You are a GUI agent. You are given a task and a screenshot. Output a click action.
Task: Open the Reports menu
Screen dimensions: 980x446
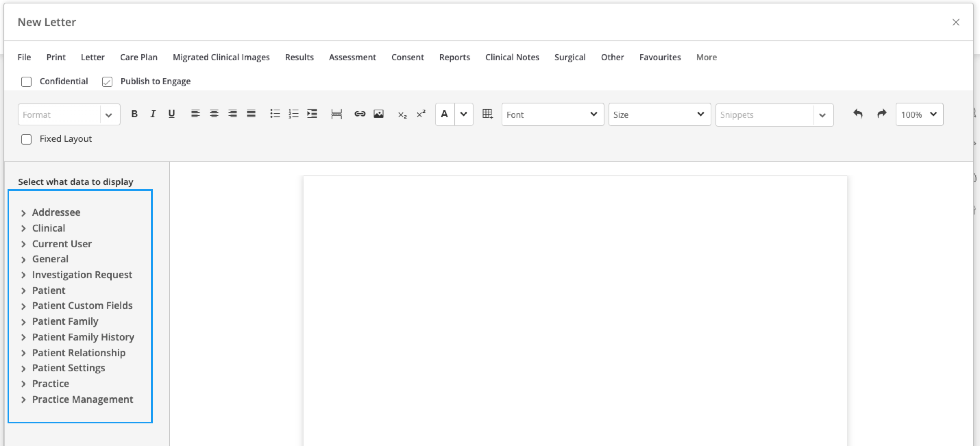(454, 58)
